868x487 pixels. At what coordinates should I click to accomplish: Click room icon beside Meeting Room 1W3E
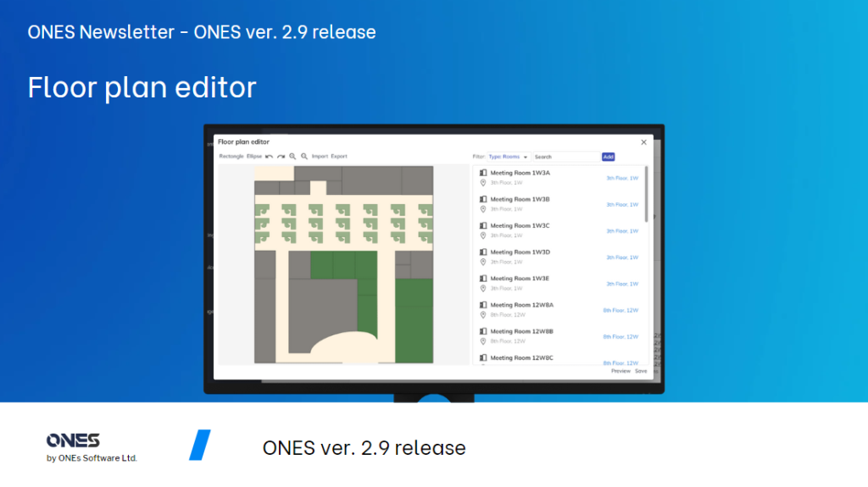point(483,279)
